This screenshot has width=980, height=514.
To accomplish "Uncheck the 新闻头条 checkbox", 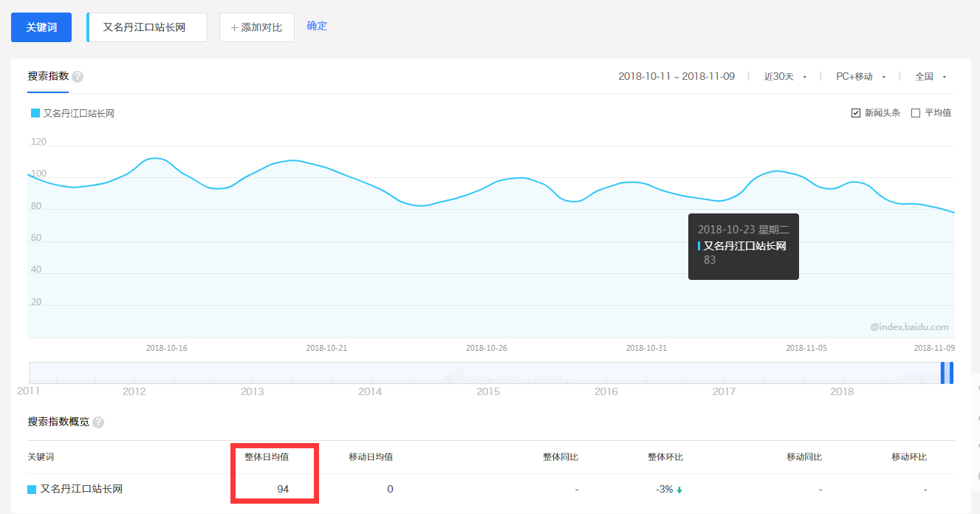I will pyautogui.click(x=856, y=113).
